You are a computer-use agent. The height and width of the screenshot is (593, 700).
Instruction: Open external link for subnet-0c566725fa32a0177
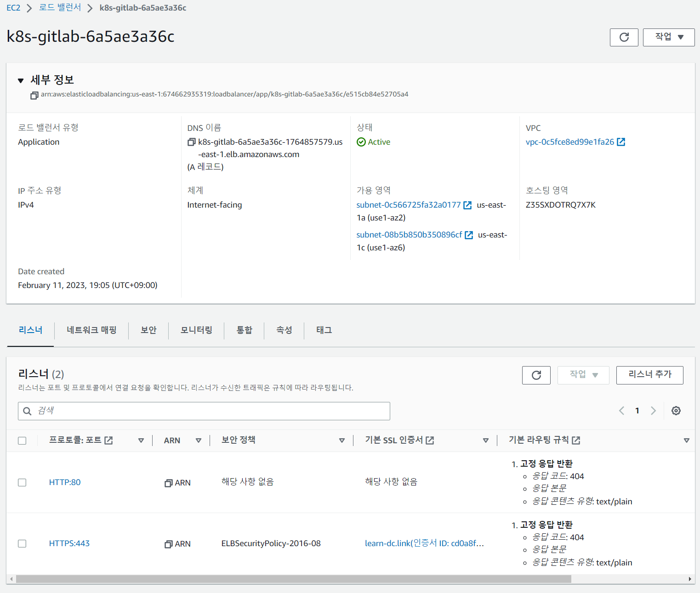[x=467, y=205]
